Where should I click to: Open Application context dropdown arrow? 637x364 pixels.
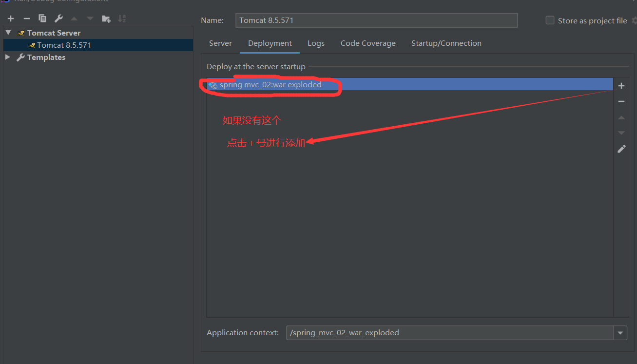(x=620, y=333)
